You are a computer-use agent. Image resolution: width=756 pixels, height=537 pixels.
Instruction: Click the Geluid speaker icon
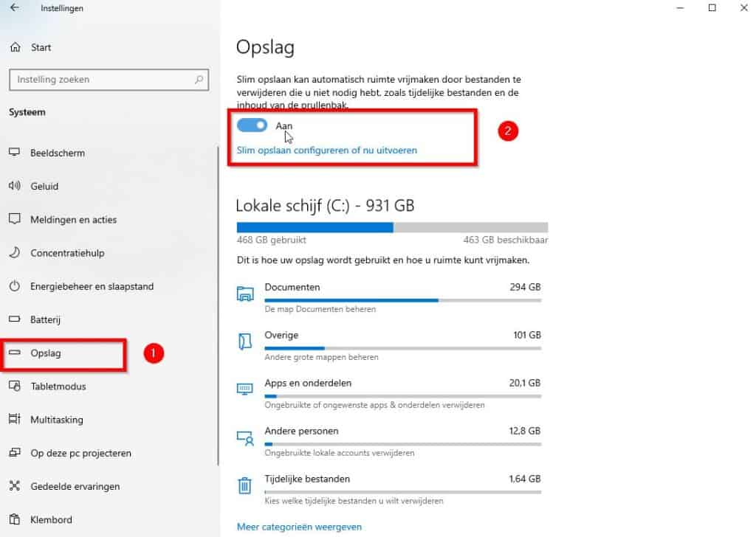tap(15, 186)
